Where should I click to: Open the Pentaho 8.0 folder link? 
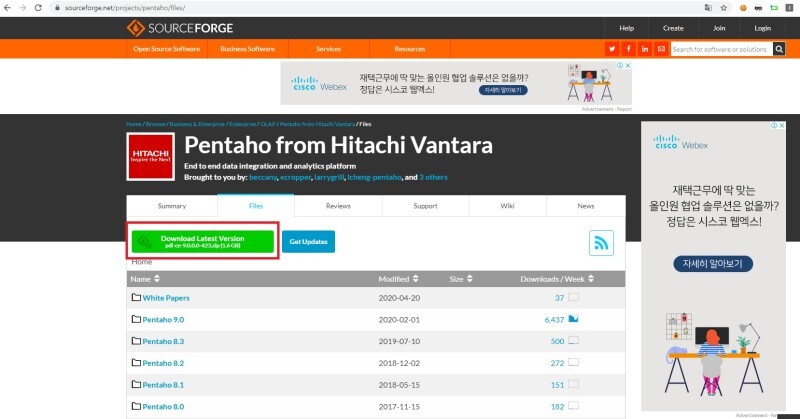[163, 406]
